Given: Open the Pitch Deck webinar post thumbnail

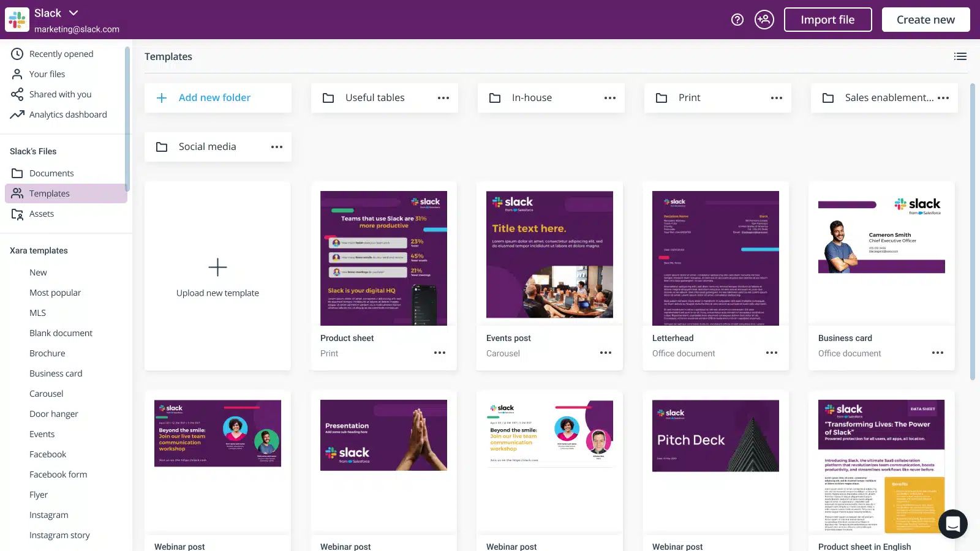Looking at the screenshot, I should (715, 435).
